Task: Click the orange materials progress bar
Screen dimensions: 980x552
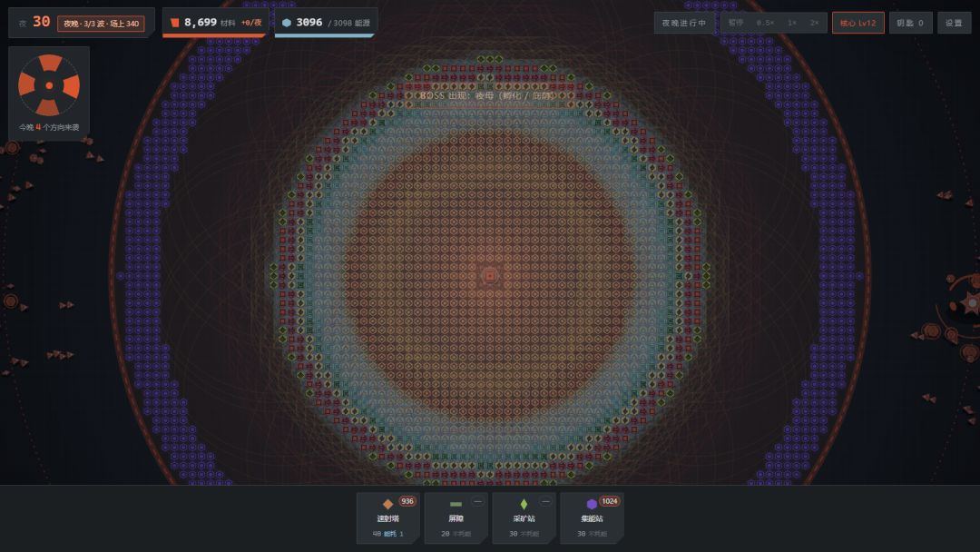Action: (214, 35)
